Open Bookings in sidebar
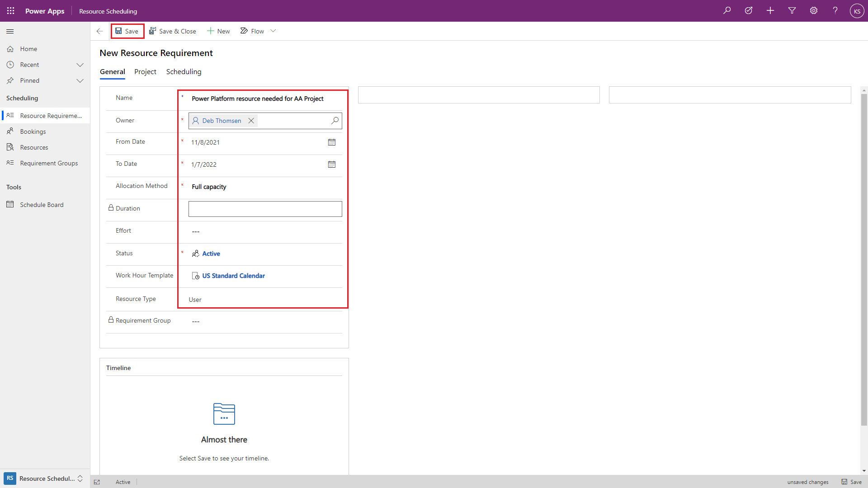Viewport: 868px width, 488px height. click(33, 131)
